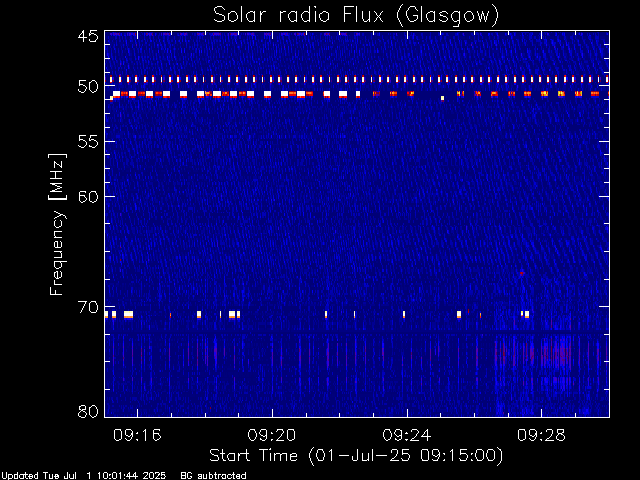Click the '09:24' time tick label

(407, 435)
